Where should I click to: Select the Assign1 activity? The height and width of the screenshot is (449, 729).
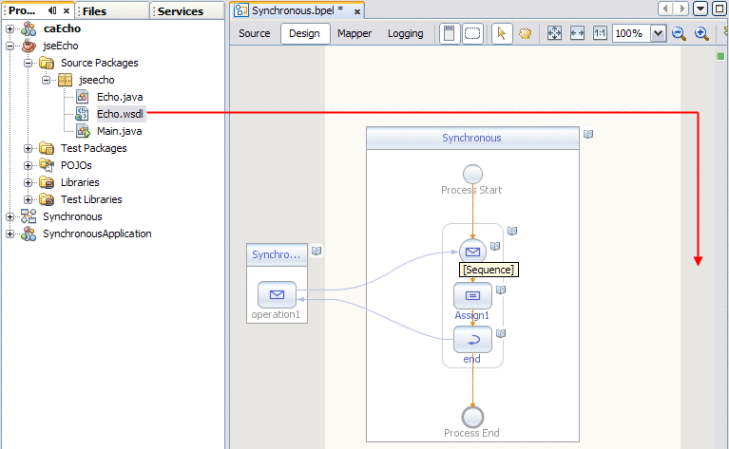coord(472,296)
